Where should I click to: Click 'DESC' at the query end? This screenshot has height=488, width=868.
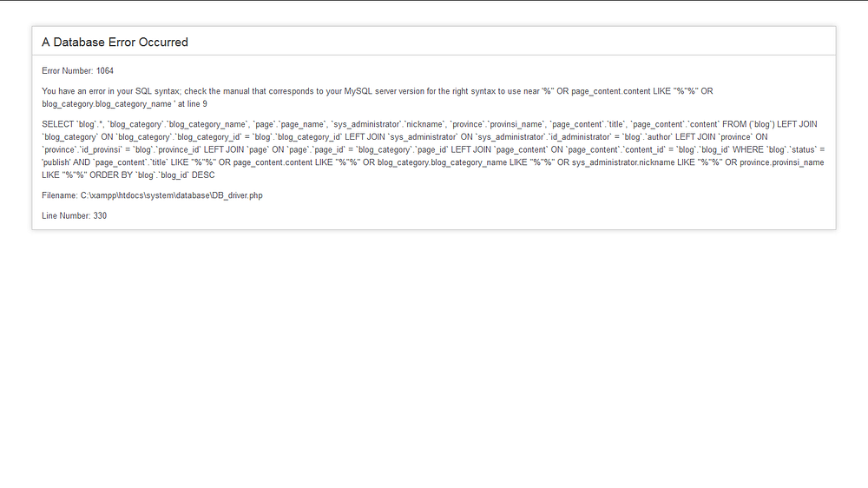coord(203,175)
